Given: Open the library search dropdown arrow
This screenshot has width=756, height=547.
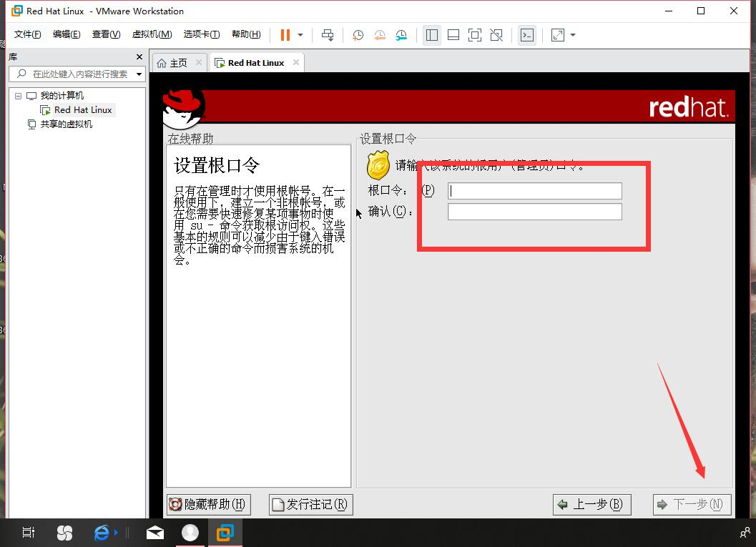Looking at the screenshot, I should pos(139,74).
